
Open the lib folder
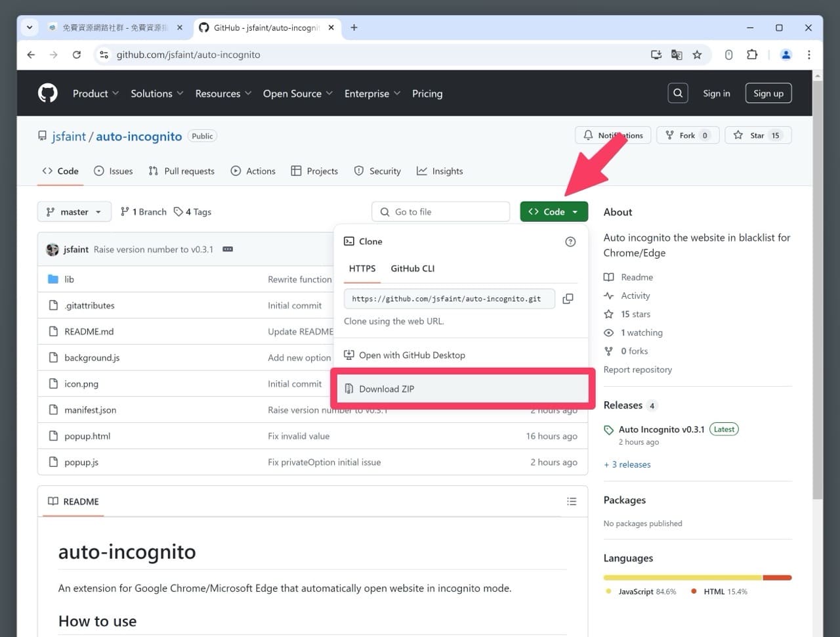69,279
